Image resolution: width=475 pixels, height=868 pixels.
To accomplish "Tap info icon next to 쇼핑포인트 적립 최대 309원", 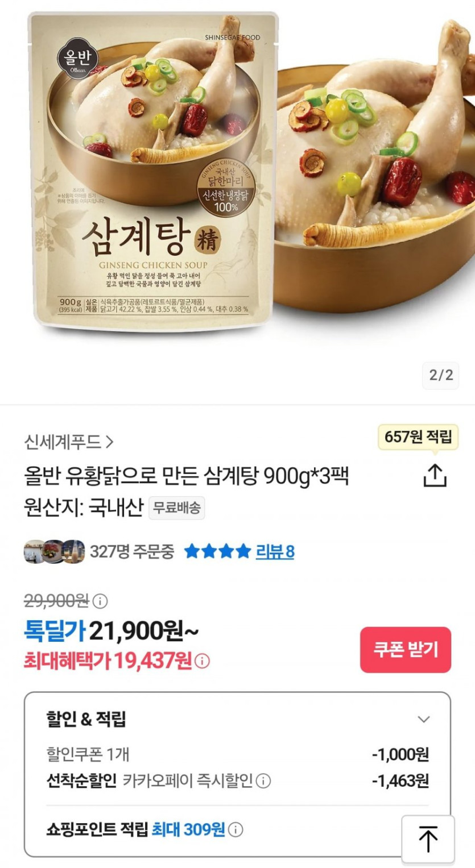I will 236,830.
